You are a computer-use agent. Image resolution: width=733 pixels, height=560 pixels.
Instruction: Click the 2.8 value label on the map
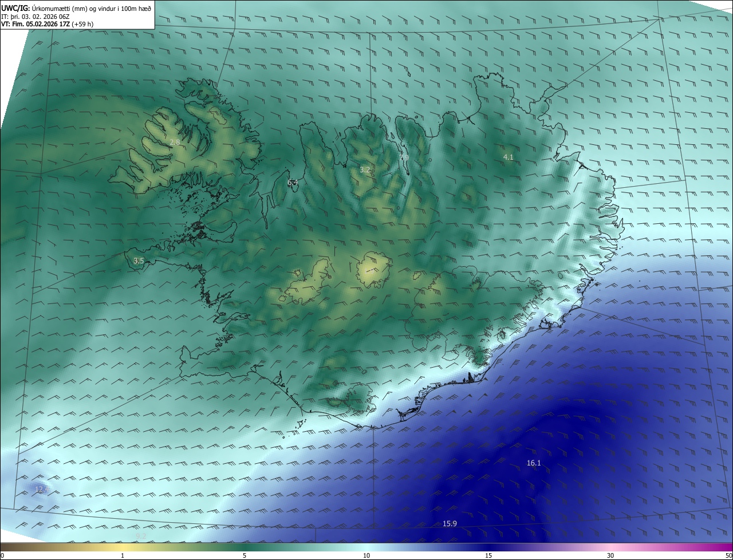pos(175,142)
